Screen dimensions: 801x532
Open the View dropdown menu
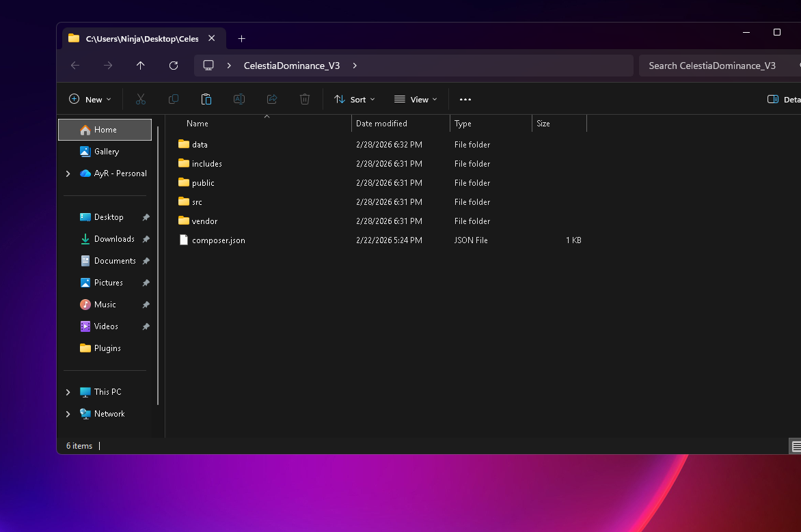(416, 100)
